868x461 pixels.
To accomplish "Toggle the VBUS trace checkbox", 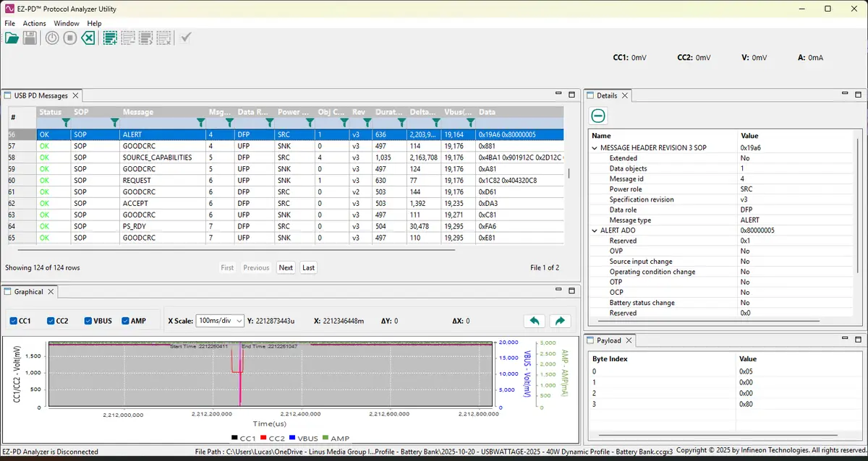I will pos(88,321).
